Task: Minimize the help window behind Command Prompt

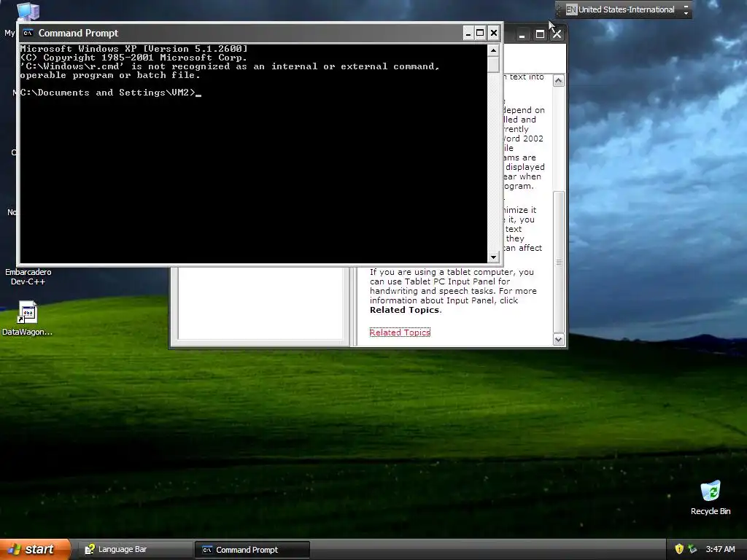Action: [522, 34]
